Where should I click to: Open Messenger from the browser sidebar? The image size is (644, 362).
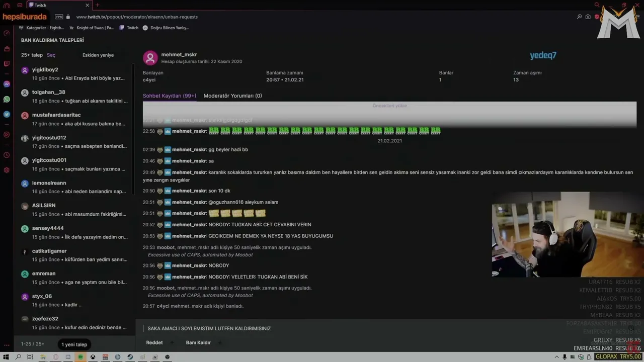tap(7, 84)
